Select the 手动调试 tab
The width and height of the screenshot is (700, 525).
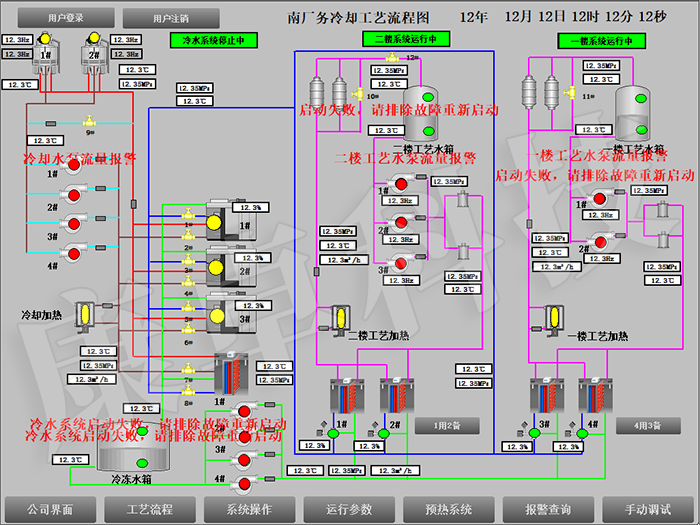pyautogui.click(x=648, y=509)
